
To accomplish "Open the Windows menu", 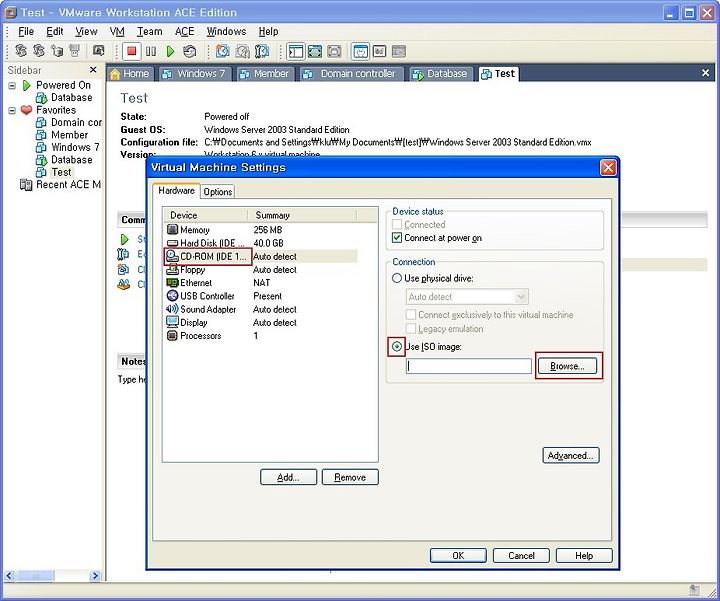I will [x=226, y=31].
